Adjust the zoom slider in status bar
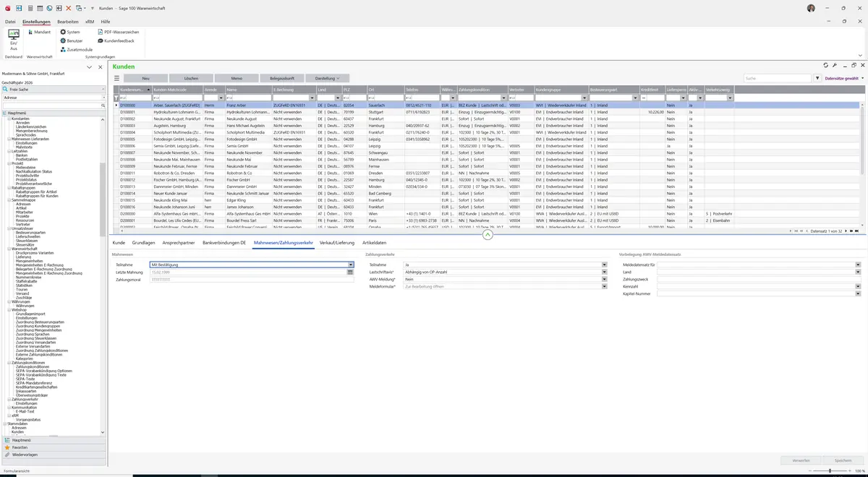Image resolution: width=868 pixels, height=477 pixels. [830, 470]
